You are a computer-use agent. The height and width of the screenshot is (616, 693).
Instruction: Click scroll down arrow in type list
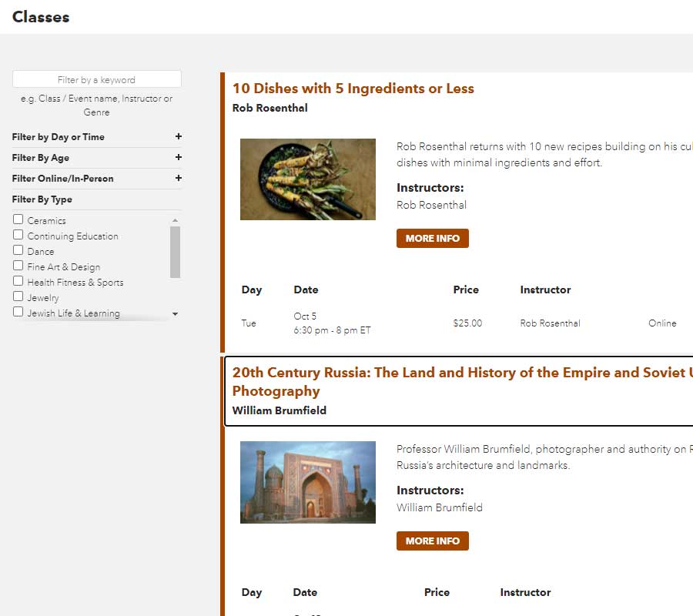point(175,313)
